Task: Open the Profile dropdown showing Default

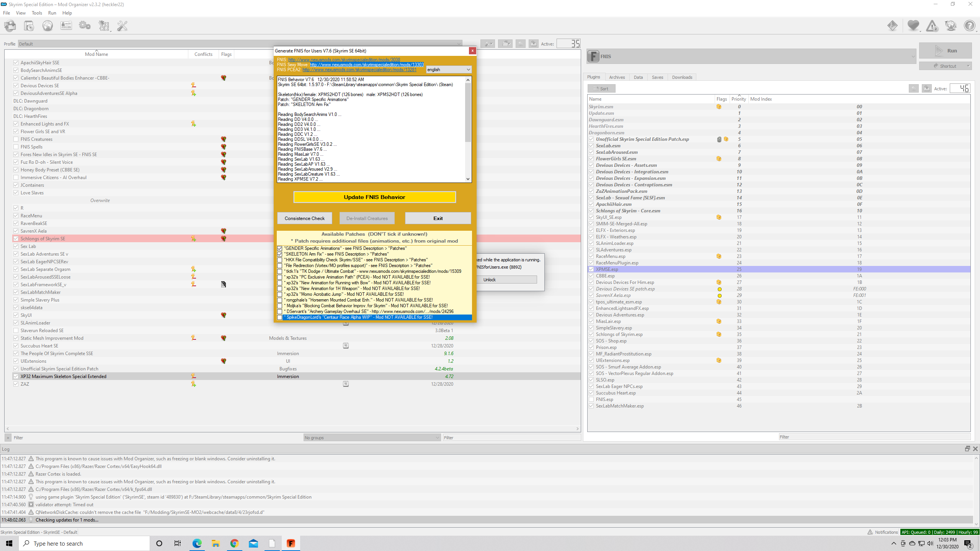Action: point(240,44)
